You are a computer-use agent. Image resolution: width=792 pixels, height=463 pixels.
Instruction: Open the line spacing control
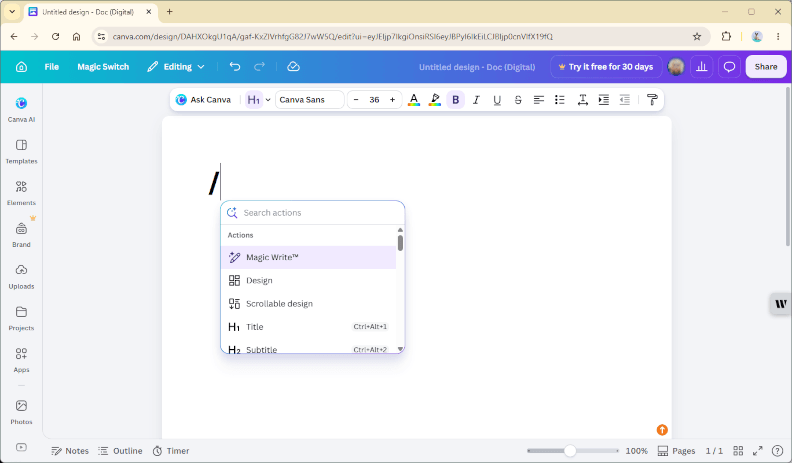click(582, 99)
